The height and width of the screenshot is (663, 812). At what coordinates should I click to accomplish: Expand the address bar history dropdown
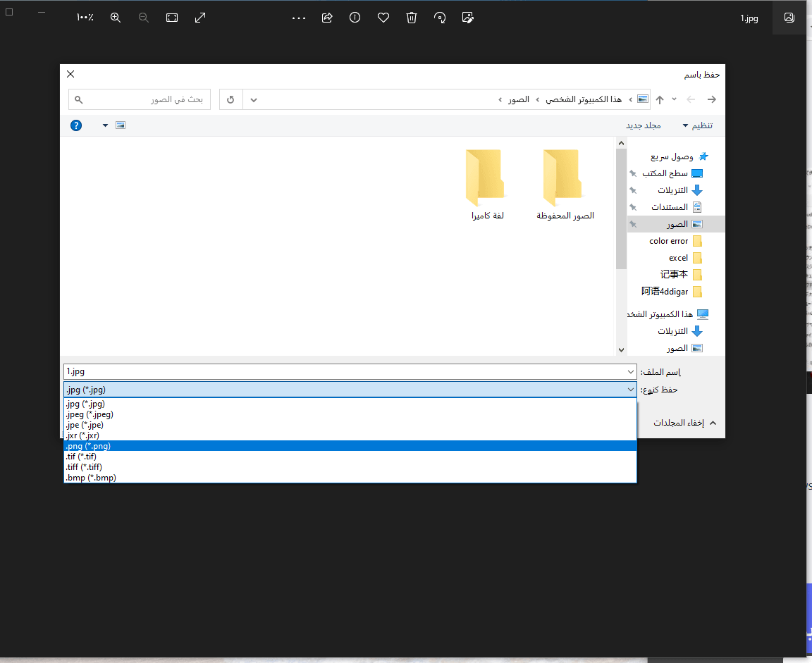coord(254,99)
